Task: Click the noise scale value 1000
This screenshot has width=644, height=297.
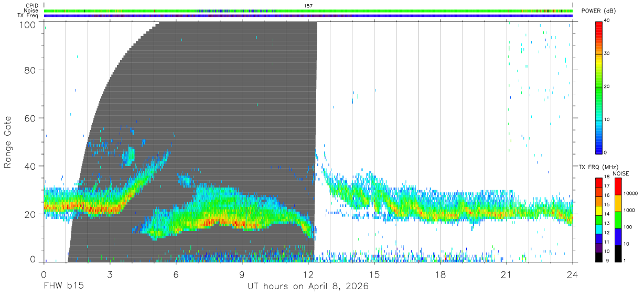Action: (629, 210)
